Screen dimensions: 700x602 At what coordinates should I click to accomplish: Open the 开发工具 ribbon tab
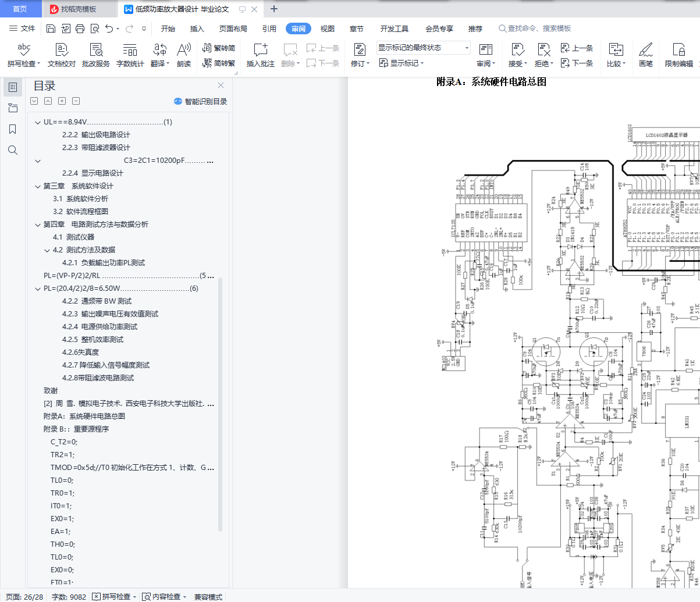click(x=395, y=29)
